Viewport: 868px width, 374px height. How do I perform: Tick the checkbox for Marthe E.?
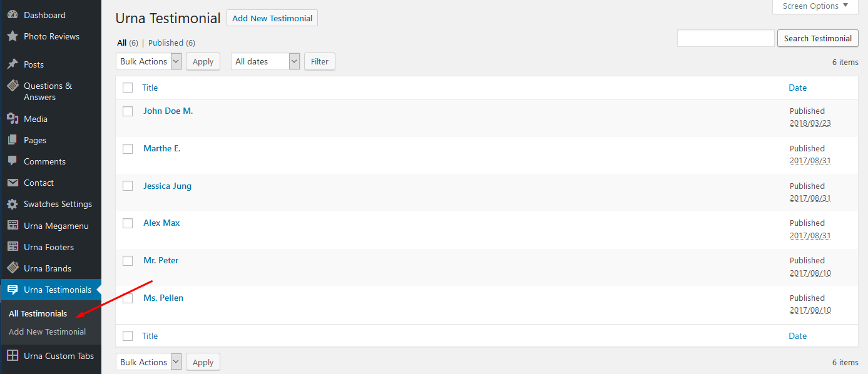[128, 149]
